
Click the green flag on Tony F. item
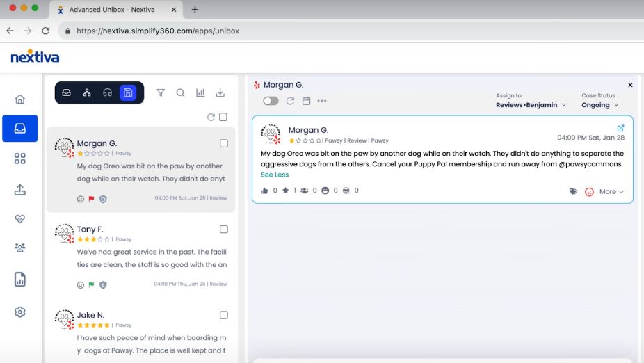(x=91, y=284)
